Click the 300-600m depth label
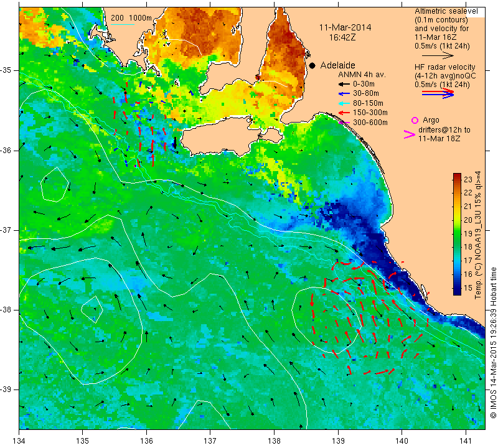Screen dimensions: 498x448 pos(370,123)
